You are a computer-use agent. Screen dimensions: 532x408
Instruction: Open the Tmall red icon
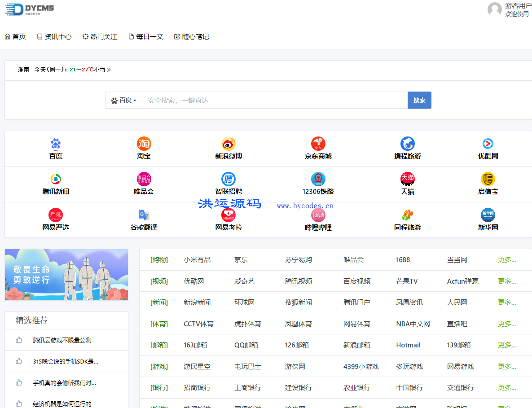pos(408,179)
